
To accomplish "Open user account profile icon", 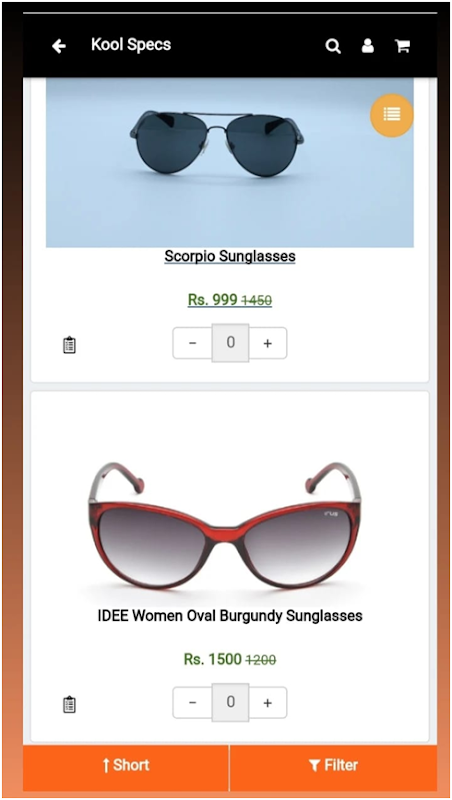I will pyautogui.click(x=367, y=46).
